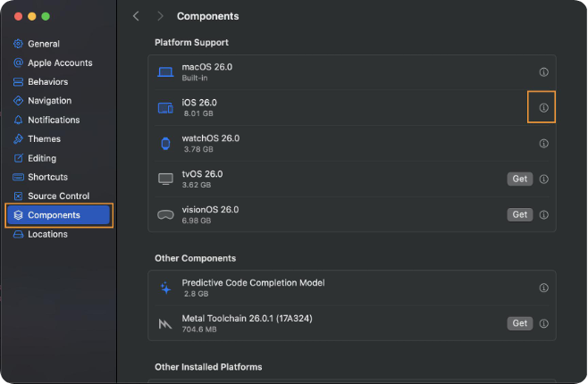Select Apple Accounts in the sidebar
The height and width of the screenshot is (384, 588).
pyautogui.click(x=58, y=63)
